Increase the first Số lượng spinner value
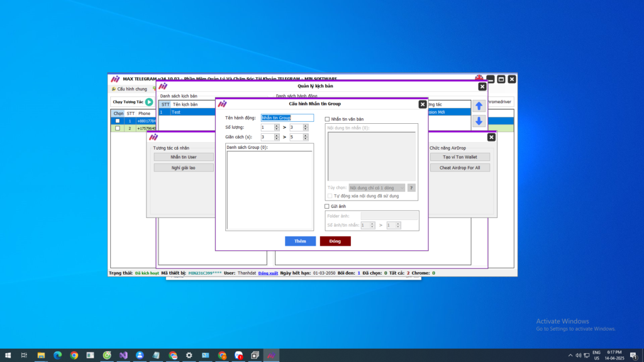644x362 pixels. tap(277, 126)
